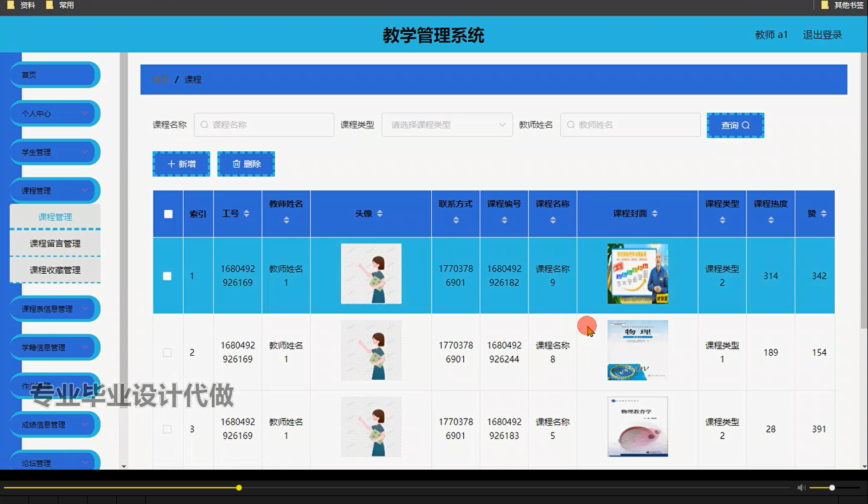Image resolution: width=868 pixels, height=504 pixels.
Task: Click the 教师姓名 search input field
Action: pyautogui.click(x=630, y=124)
